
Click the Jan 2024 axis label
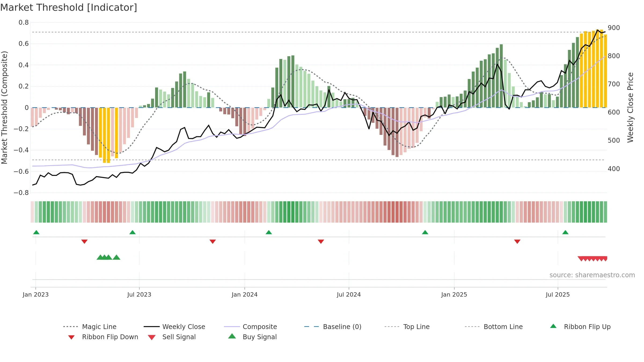click(x=245, y=295)
